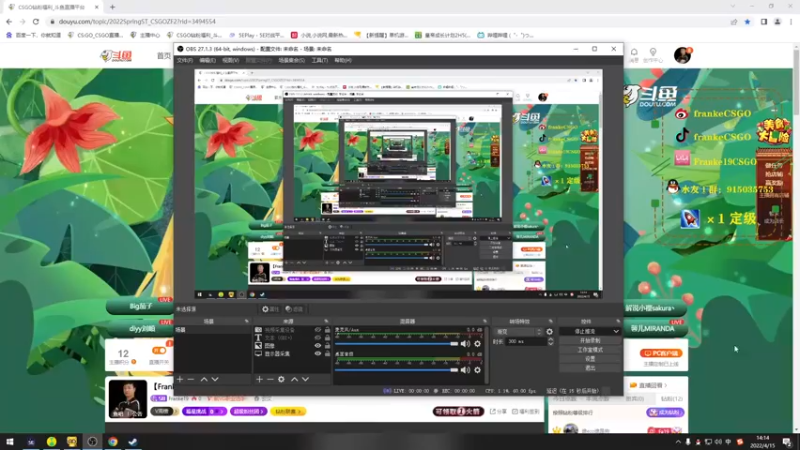Click Douyu logo in site header

point(116,56)
